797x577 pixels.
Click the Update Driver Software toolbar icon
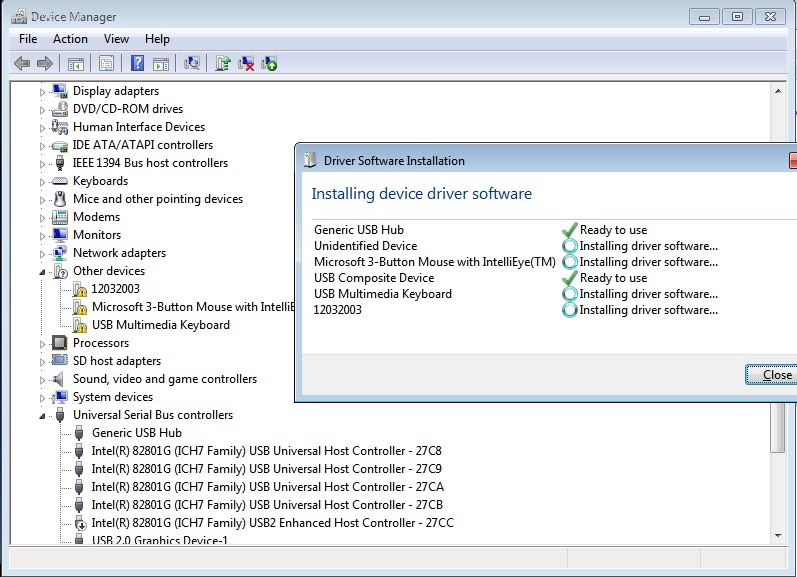223,63
